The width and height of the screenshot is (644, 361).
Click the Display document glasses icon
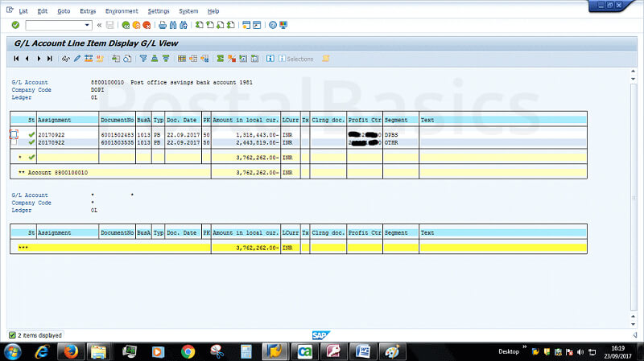click(65, 59)
